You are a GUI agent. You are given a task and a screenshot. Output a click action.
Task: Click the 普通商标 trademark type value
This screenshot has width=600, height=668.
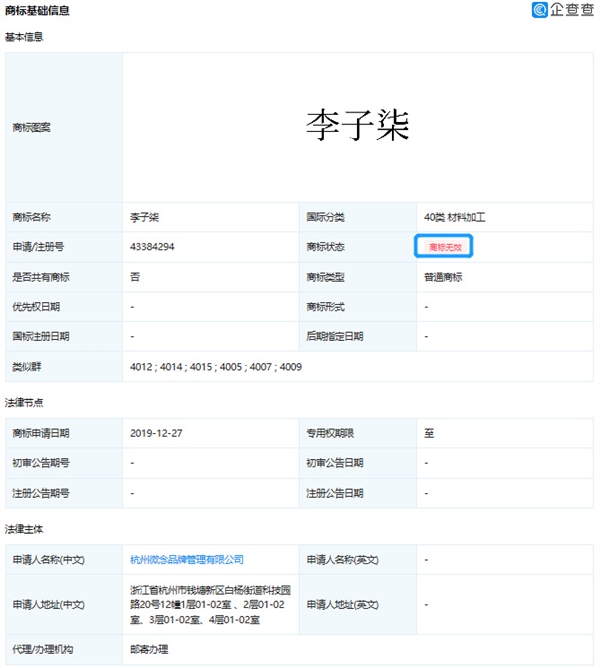pyautogui.click(x=443, y=277)
